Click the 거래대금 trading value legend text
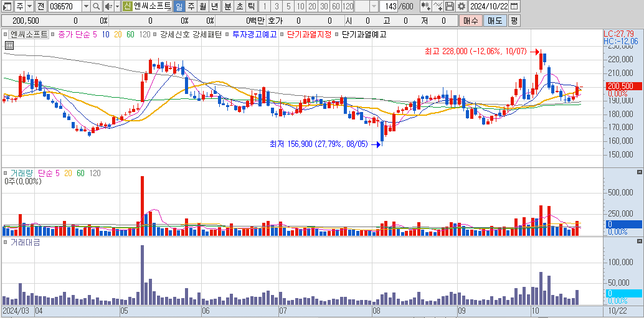The height and width of the screenshot is (318, 644). (x=26, y=243)
